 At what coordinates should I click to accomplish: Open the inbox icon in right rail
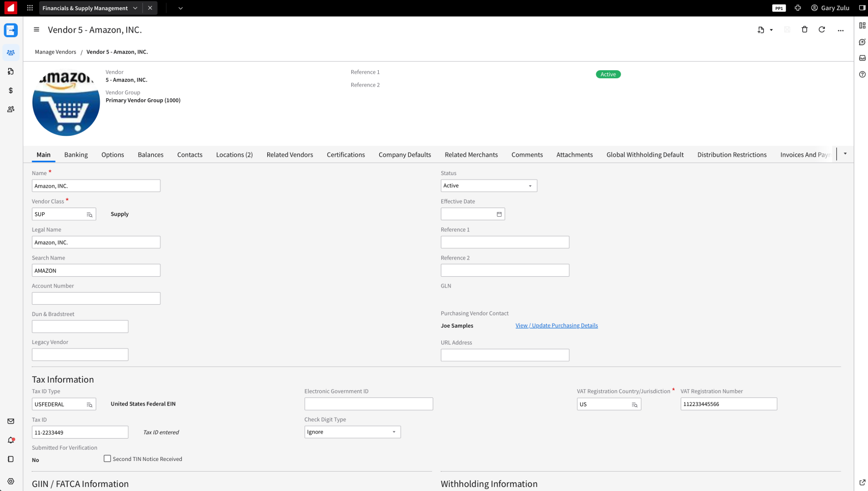tap(862, 58)
